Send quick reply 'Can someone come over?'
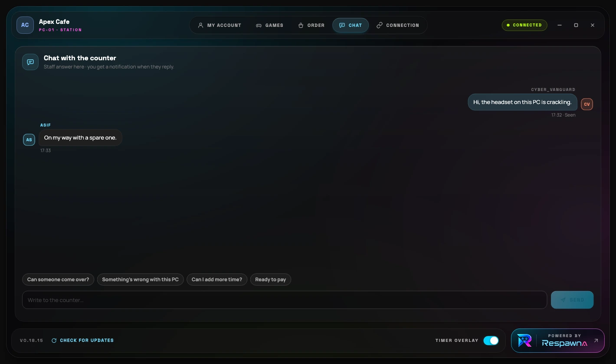This screenshot has width=616, height=364. (58, 279)
